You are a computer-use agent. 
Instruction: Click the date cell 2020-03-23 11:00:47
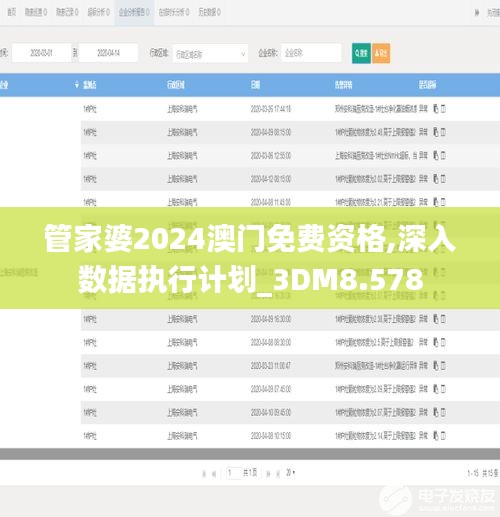tap(271, 366)
